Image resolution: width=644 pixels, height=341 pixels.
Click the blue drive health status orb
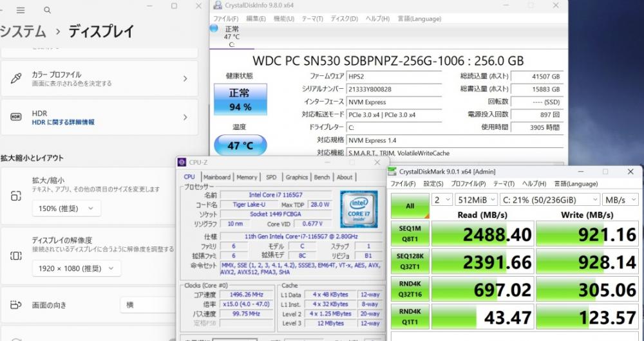point(214,28)
